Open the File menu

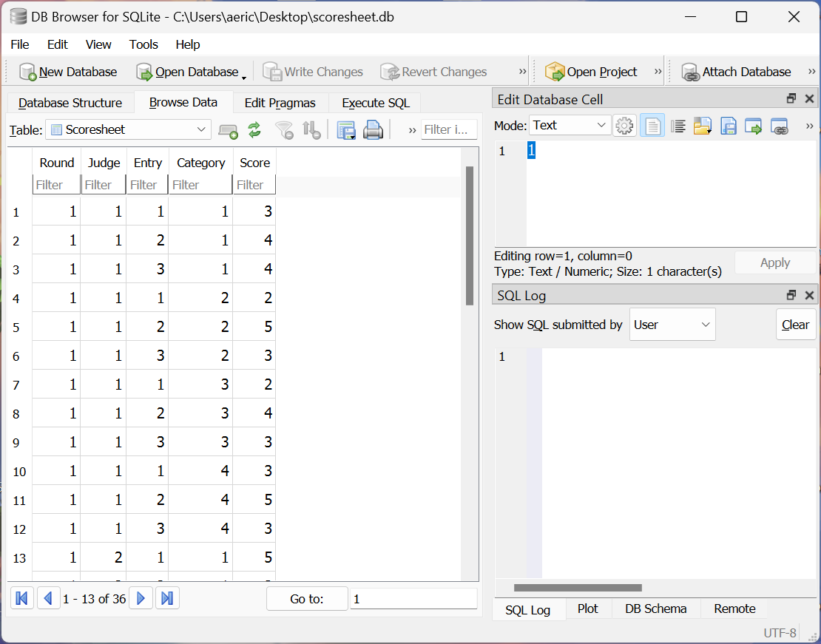click(x=20, y=44)
